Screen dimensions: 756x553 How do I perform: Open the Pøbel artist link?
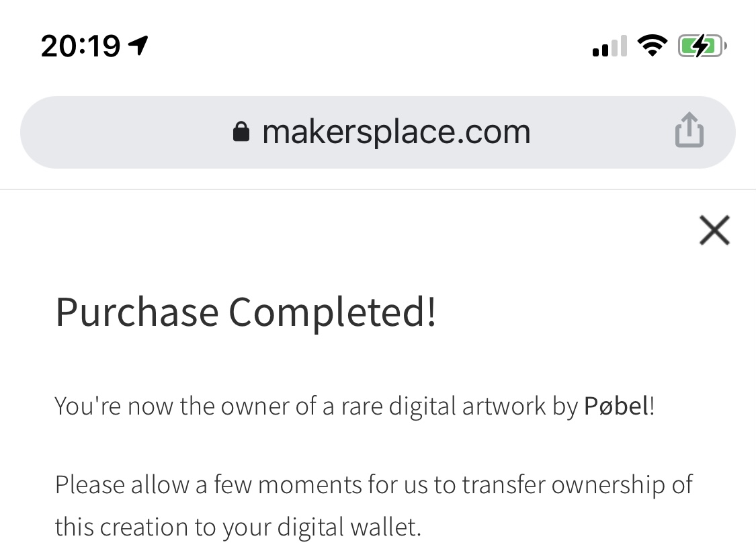[x=616, y=406]
